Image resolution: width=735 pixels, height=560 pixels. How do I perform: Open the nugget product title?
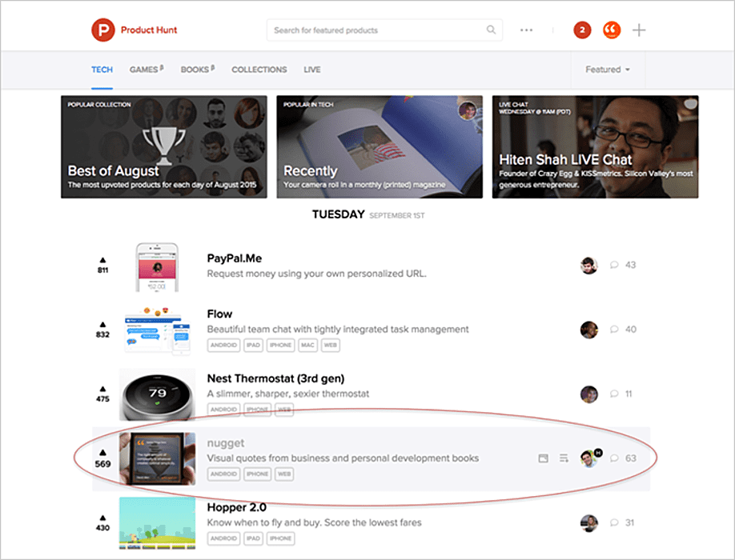[x=226, y=443]
